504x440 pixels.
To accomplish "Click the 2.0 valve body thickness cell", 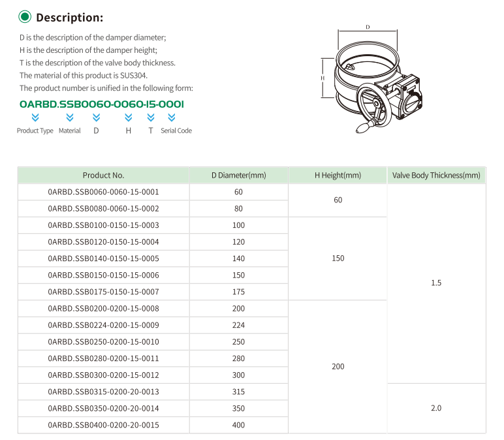I will (436, 408).
